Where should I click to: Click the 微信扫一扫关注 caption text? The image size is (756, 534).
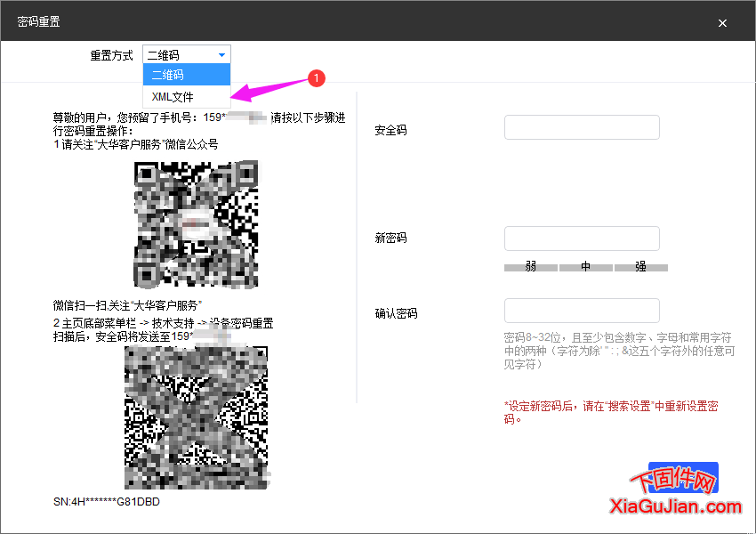pyautogui.click(x=127, y=305)
